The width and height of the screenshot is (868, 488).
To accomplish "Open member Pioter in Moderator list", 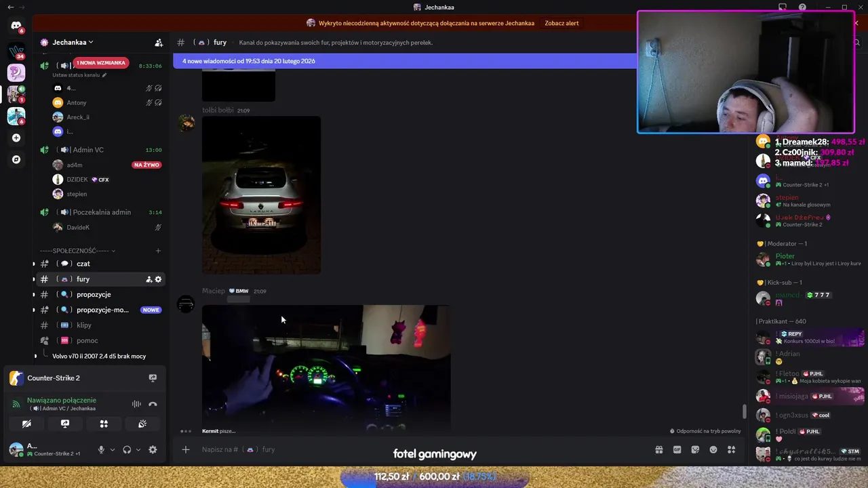I will tap(810, 260).
